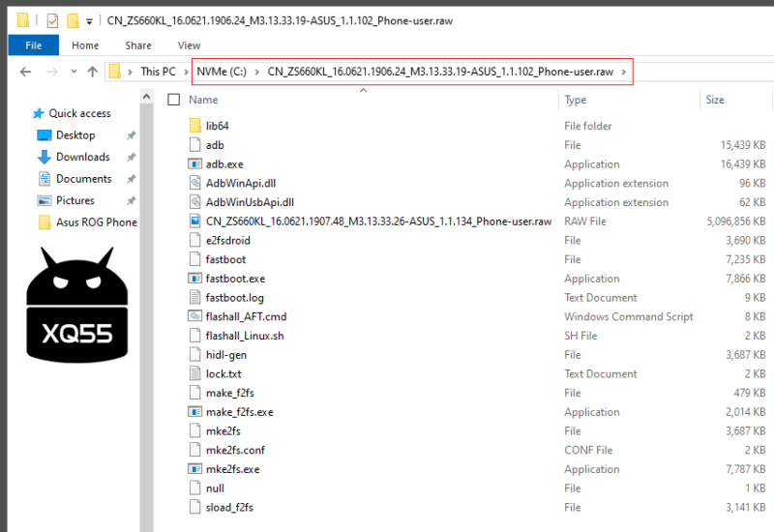The image size is (774, 532).
Task: Select the lib64 folder icon
Action: pos(194,126)
